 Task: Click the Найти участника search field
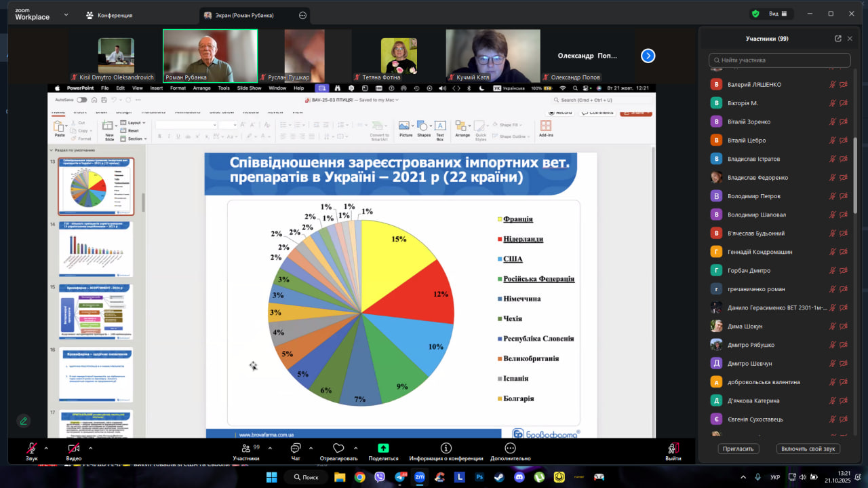point(779,60)
